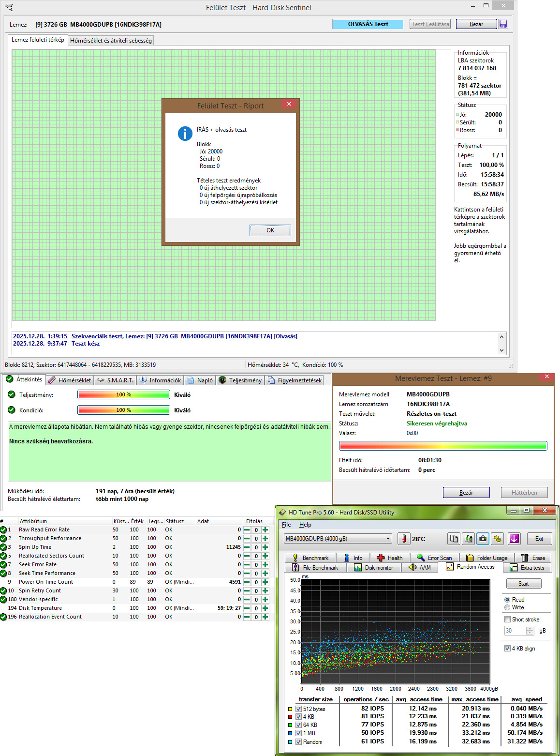Open the Folder Usage tab
Image resolution: width=560 pixels, height=756 pixels.
(x=486, y=558)
